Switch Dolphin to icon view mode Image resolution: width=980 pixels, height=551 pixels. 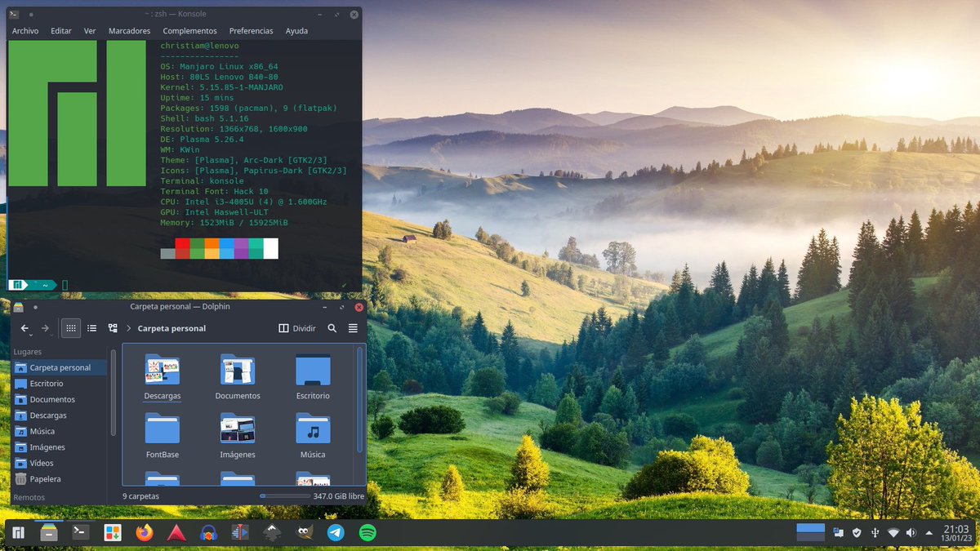pos(71,327)
